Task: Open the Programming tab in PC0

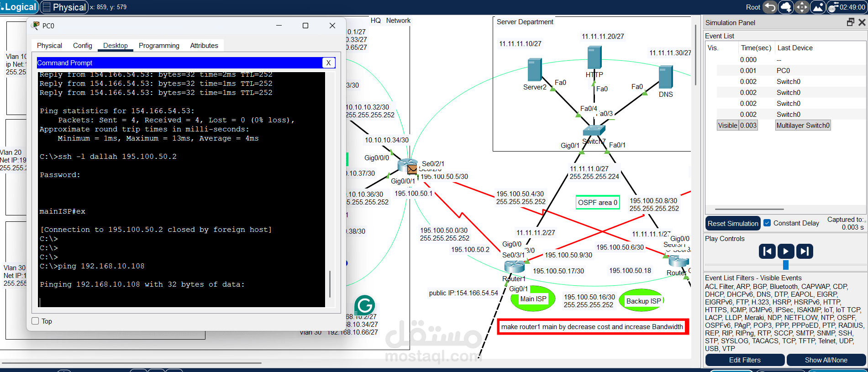Action: click(159, 46)
